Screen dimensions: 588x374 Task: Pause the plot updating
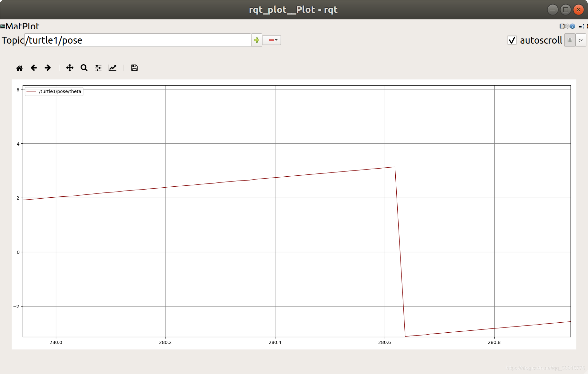coord(570,40)
